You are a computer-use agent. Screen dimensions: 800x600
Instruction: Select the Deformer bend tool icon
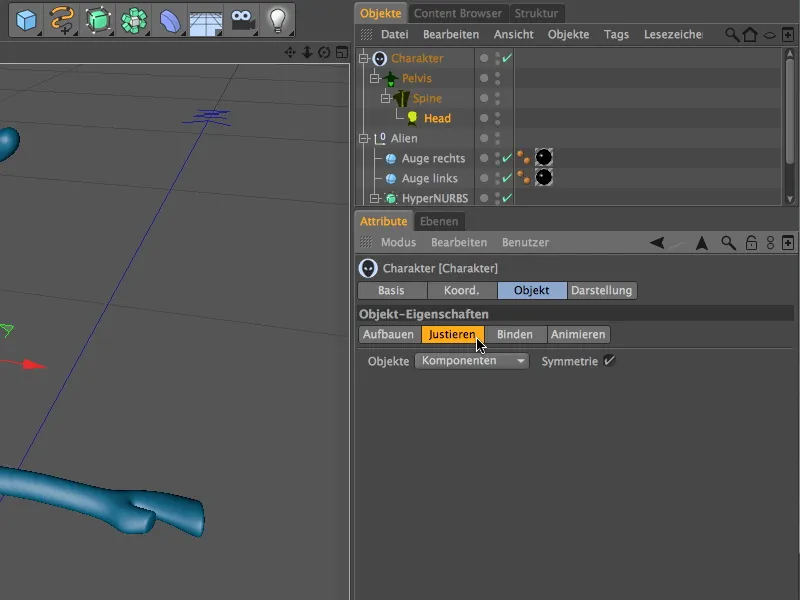coord(169,20)
